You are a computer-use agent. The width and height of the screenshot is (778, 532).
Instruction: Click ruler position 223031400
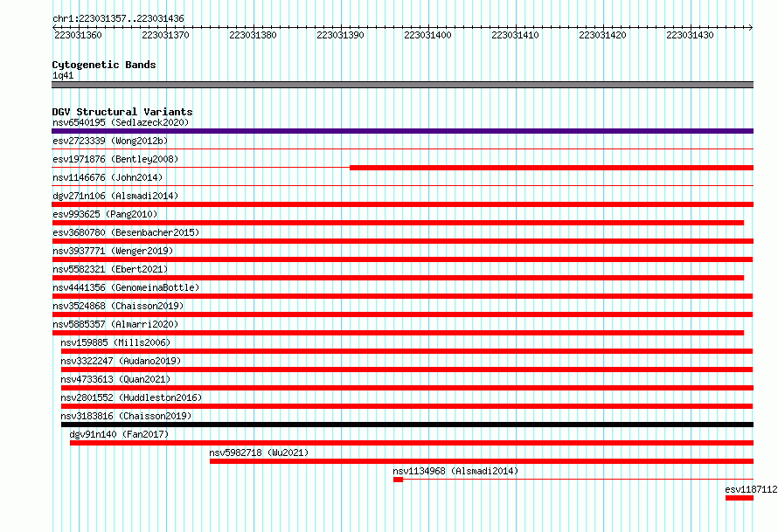[x=427, y=35]
